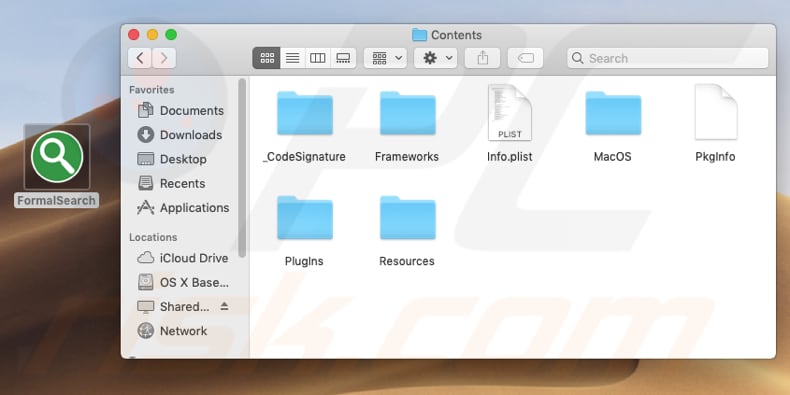This screenshot has height=395, width=790.
Task: Zoom the Finder window with green button
Action: pyautogui.click(x=171, y=35)
